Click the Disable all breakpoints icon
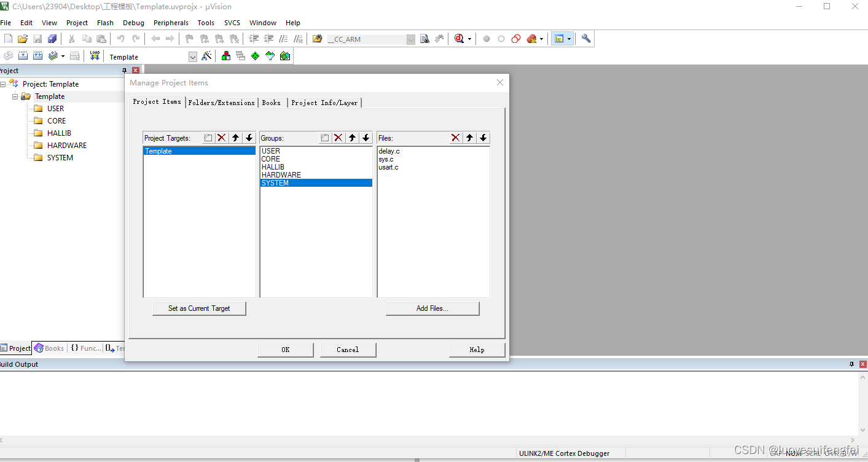 [516, 39]
